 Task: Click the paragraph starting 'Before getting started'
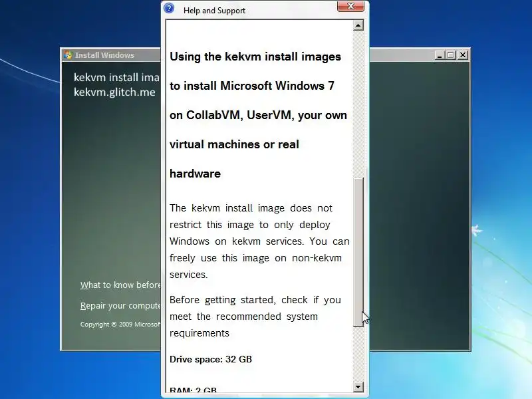[255, 317]
